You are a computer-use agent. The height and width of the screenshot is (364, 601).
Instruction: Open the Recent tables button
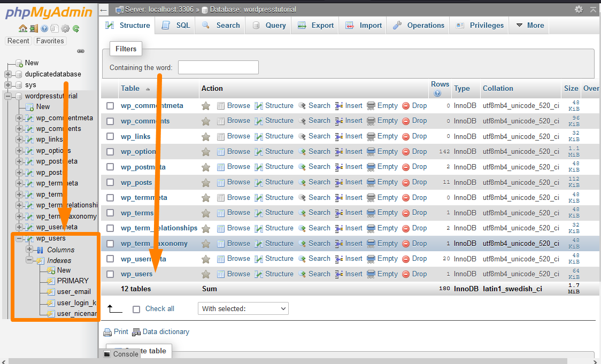[x=18, y=41]
